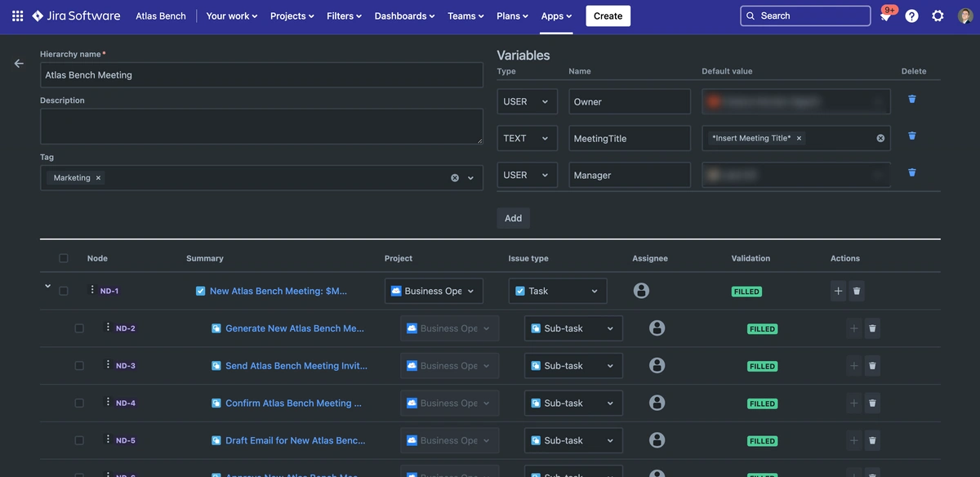Image resolution: width=980 pixels, height=477 pixels.
Task: Open the Dashboards menu
Action: (405, 16)
